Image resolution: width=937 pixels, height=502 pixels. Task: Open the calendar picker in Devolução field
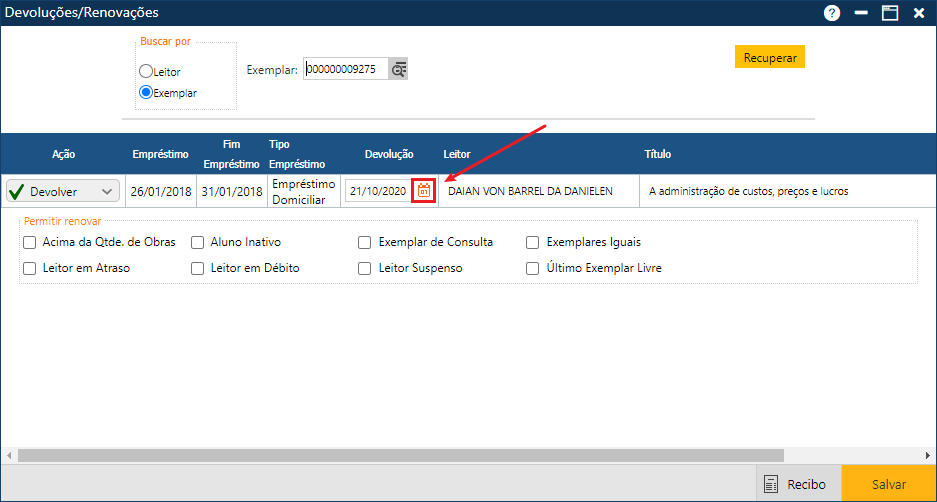coord(423,191)
